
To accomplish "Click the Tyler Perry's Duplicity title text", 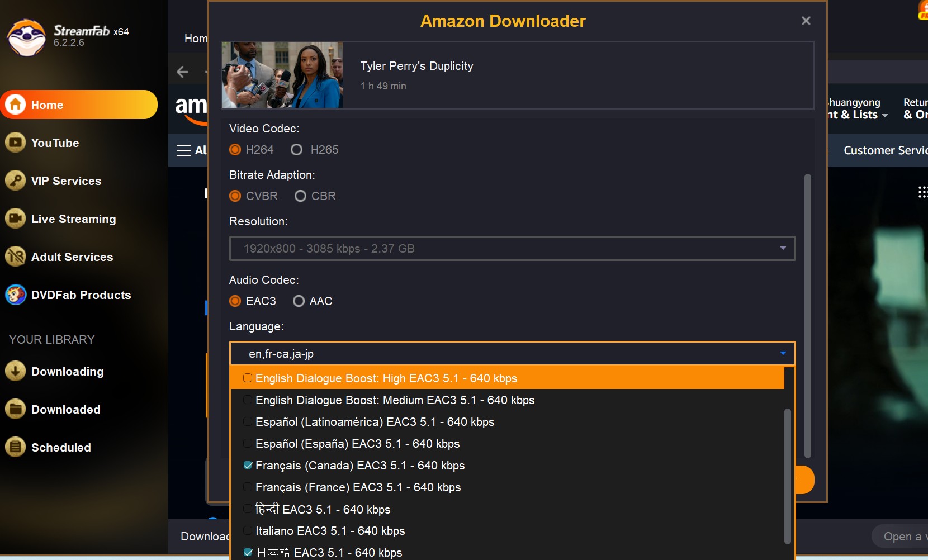I will click(416, 66).
